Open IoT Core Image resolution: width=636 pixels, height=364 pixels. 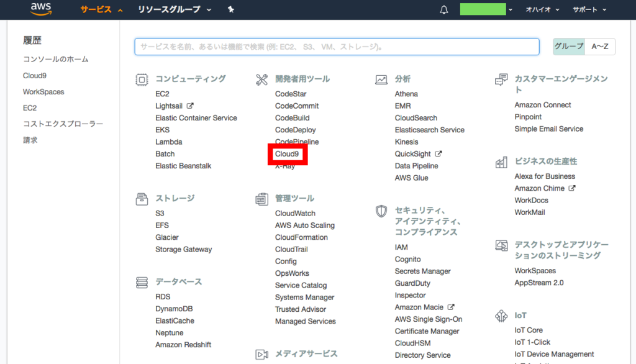click(x=529, y=330)
